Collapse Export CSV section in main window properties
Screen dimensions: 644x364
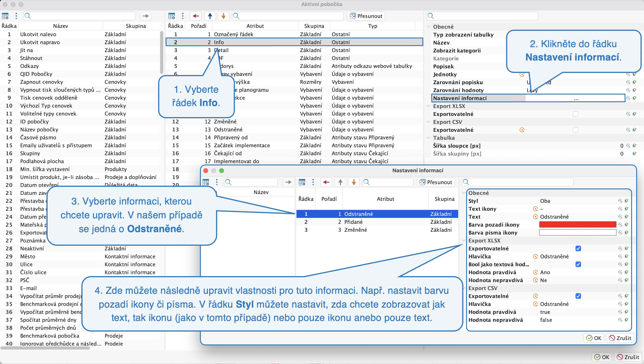(x=428, y=122)
